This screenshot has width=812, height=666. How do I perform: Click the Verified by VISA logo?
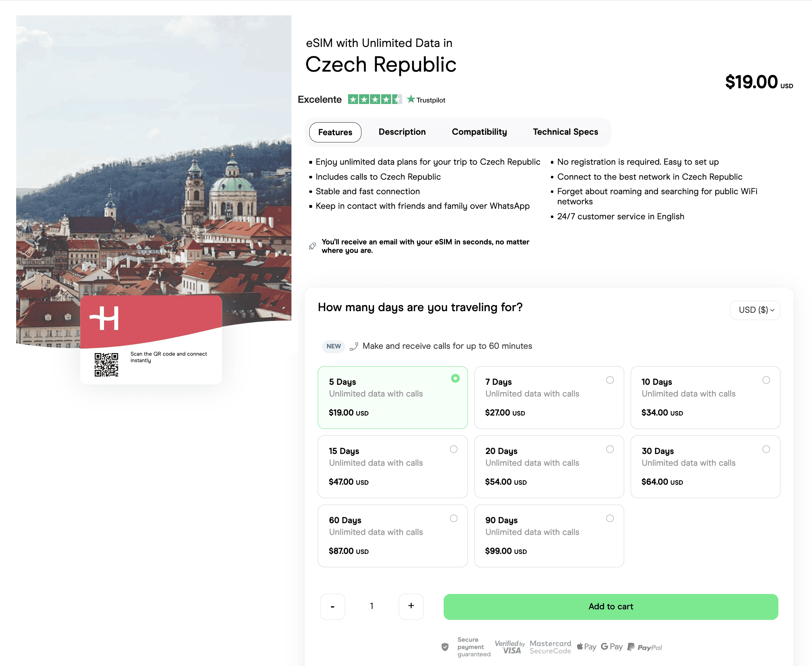click(510, 646)
